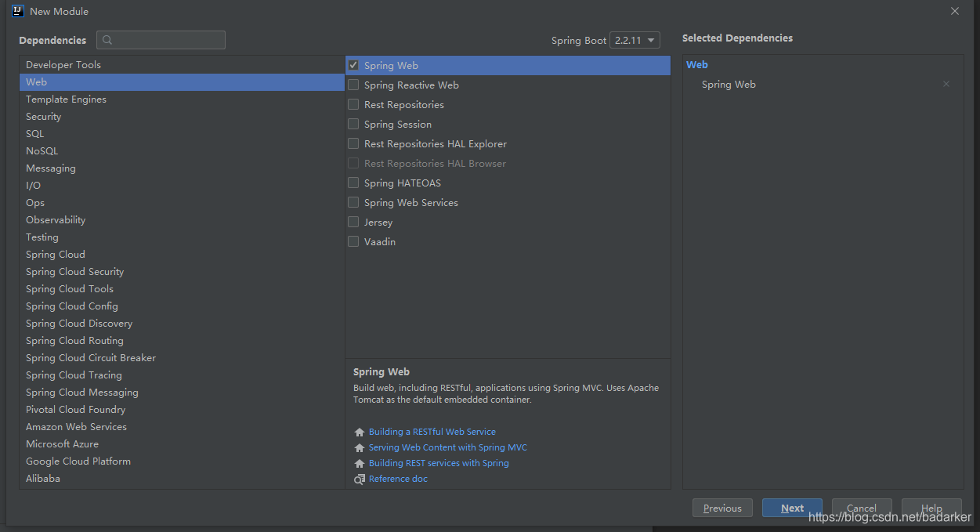Remove Spring Web from Selected Dependencies
Screen dimensions: 980x532
click(x=946, y=84)
